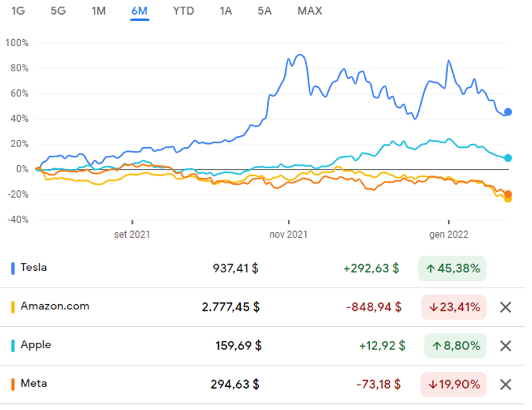Remove Apple from the comparison
The height and width of the screenshot is (410, 532).
point(505,346)
